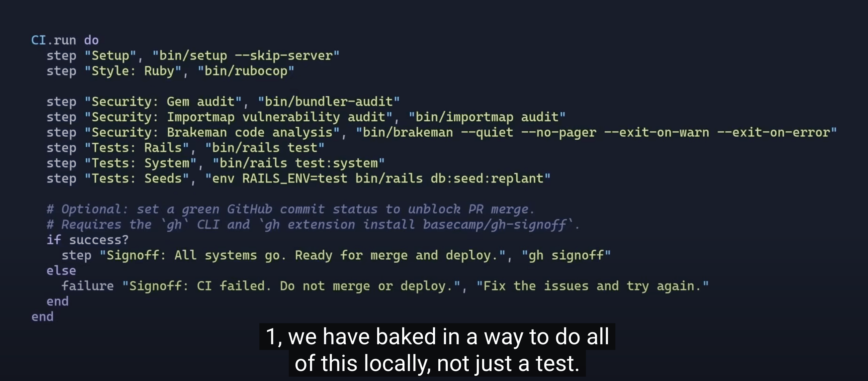Click the RAILS_ENV=test seed command
This screenshot has width=868, height=381.
(377, 178)
